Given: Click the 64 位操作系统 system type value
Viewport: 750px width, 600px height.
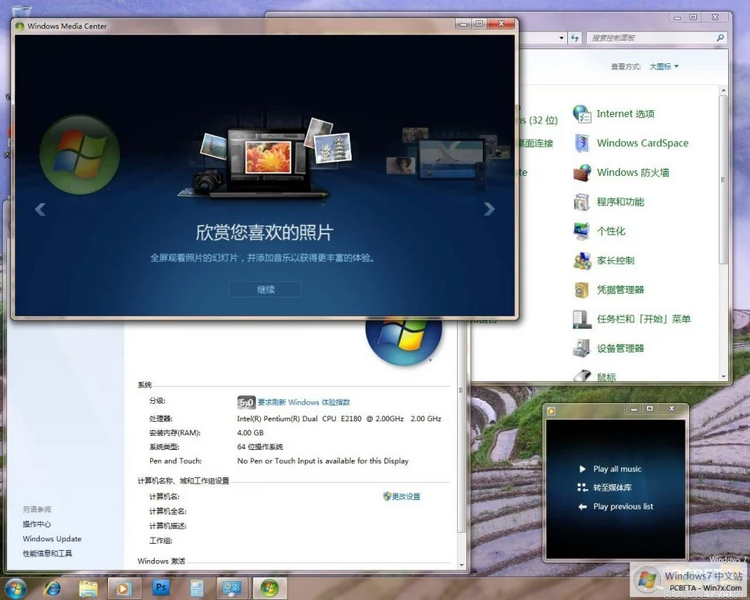Looking at the screenshot, I should (x=260, y=447).
